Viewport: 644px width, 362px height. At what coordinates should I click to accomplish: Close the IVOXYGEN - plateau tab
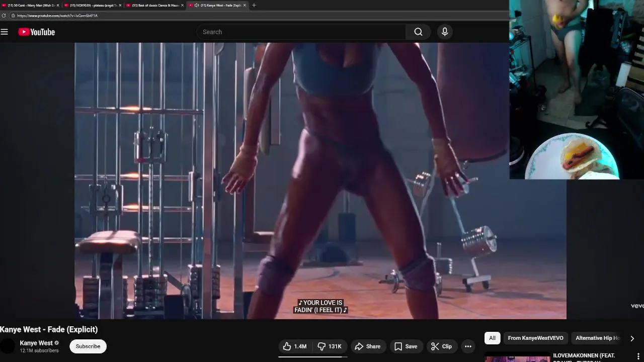(120, 5)
